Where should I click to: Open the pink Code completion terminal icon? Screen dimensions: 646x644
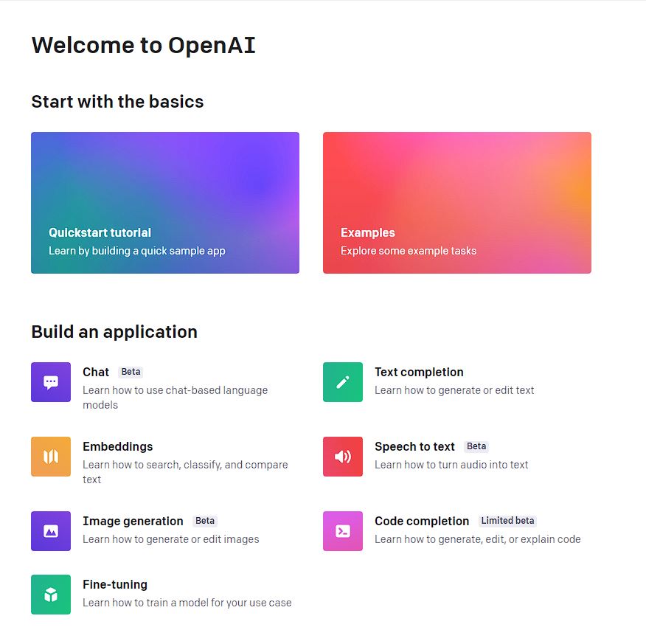click(343, 531)
